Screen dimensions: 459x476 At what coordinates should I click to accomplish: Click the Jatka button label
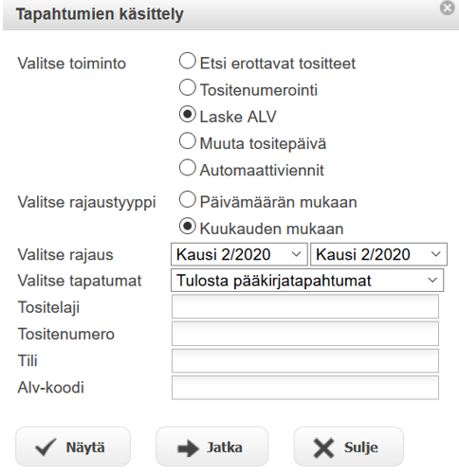(225, 448)
